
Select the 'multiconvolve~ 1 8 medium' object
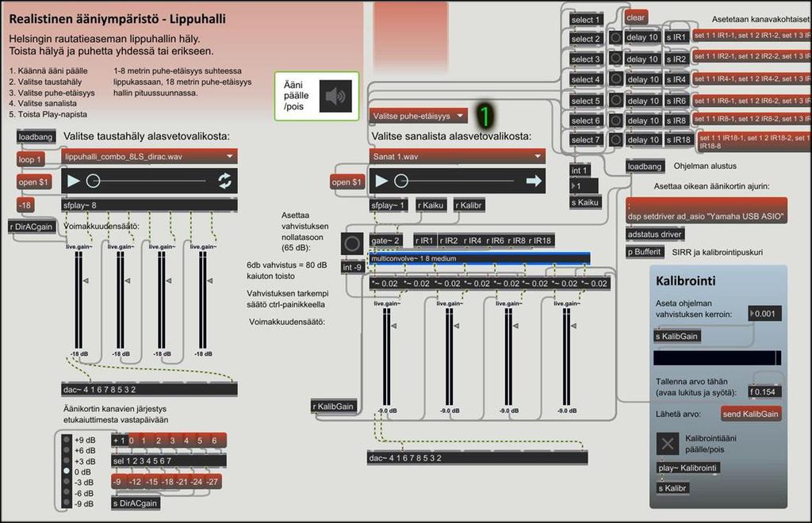(x=480, y=258)
